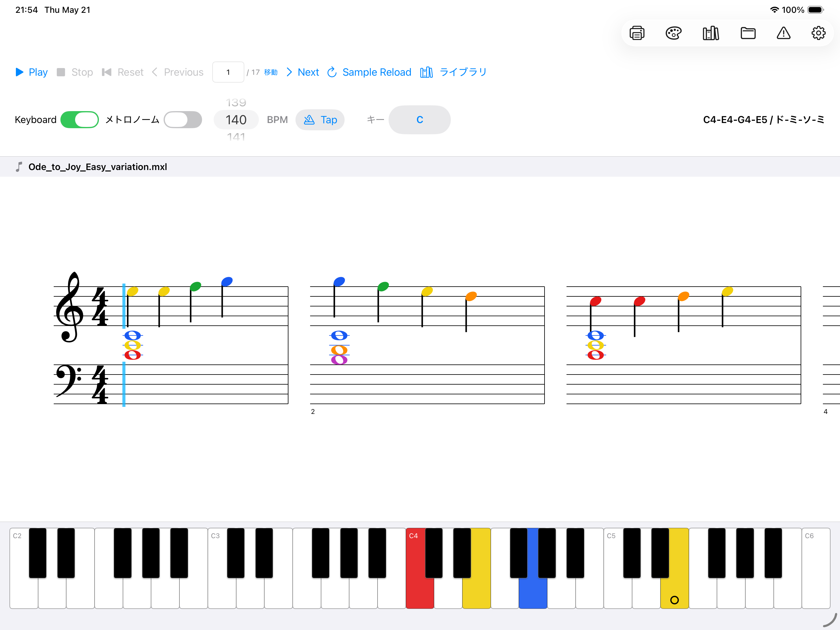Toggle the Keyboard switch off
840x630 pixels.
coord(80,120)
